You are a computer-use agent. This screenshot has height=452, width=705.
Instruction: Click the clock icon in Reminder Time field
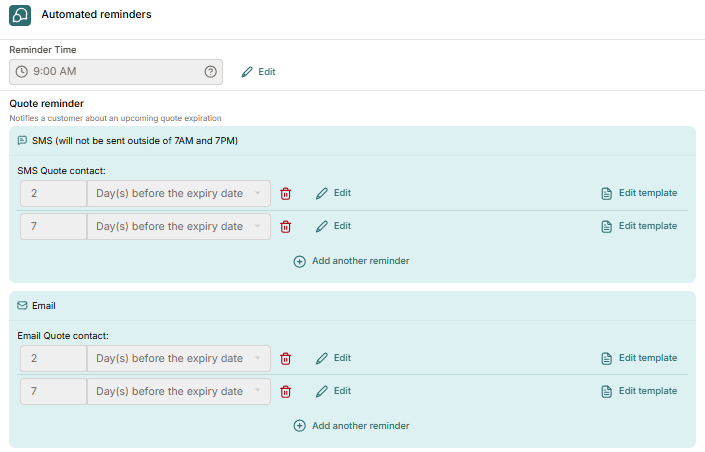point(22,72)
